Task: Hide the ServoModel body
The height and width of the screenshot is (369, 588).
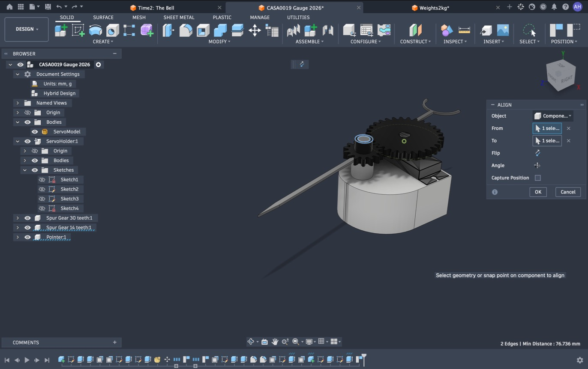Action: (35, 132)
